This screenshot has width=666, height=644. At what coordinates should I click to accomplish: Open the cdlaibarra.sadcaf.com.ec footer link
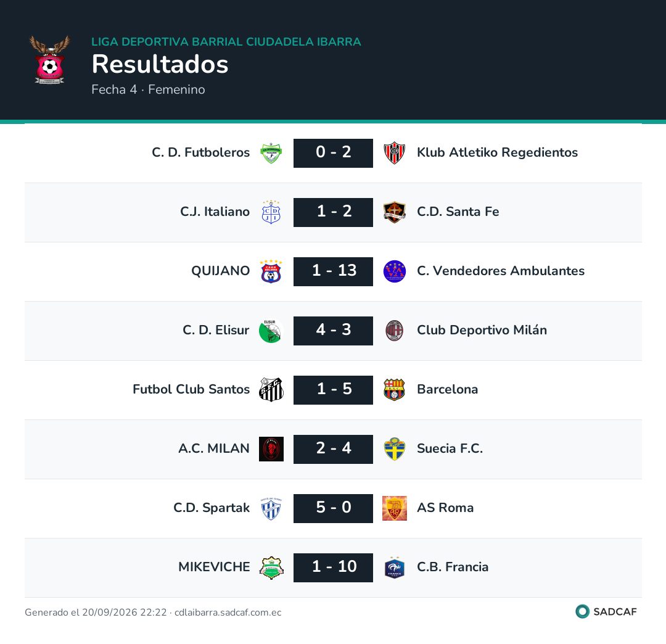228,612
